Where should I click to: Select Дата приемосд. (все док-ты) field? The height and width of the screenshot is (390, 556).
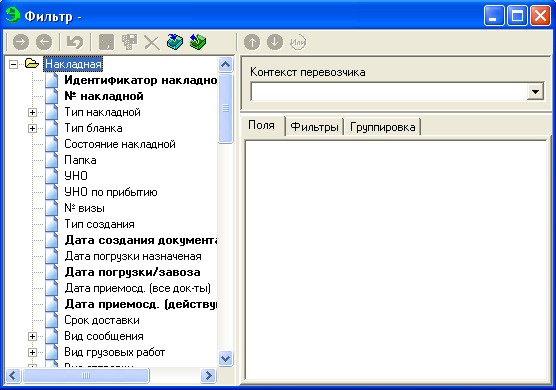click(138, 288)
